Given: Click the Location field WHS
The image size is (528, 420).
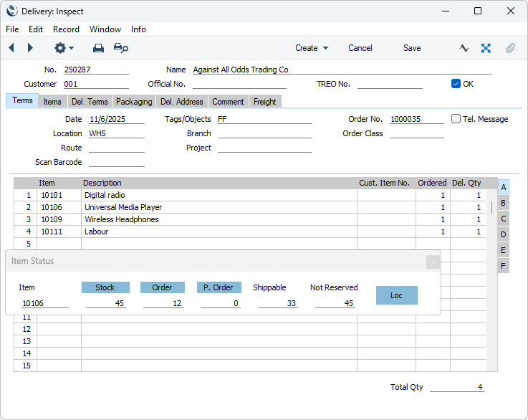Looking at the screenshot, I should tap(117, 133).
